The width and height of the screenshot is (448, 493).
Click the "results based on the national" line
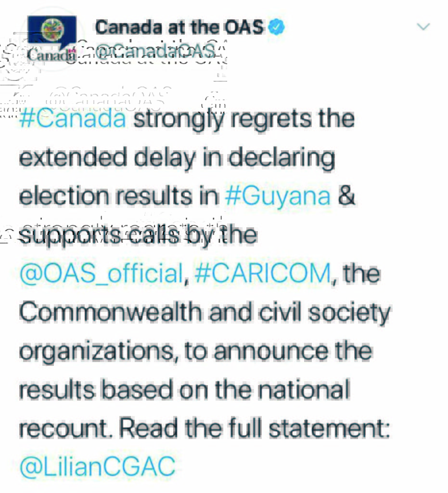click(183, 389)
